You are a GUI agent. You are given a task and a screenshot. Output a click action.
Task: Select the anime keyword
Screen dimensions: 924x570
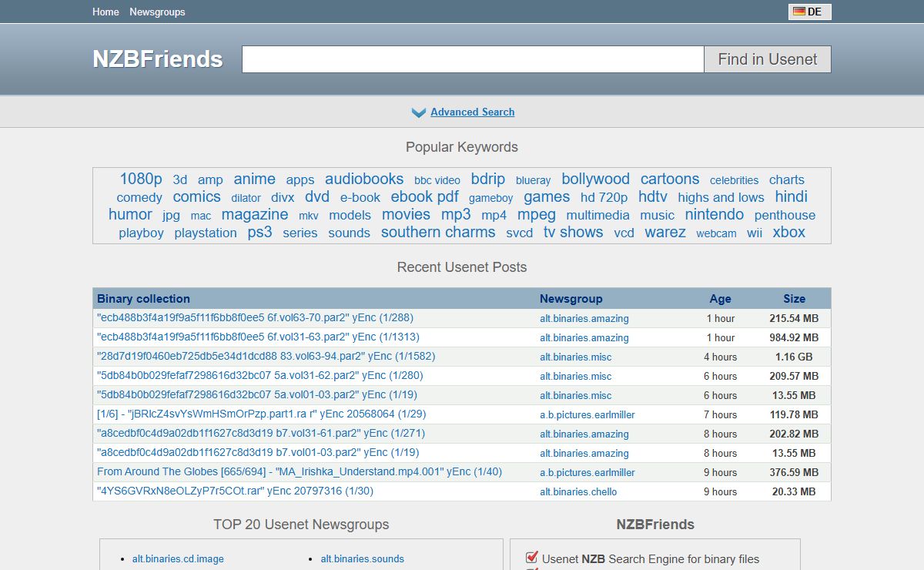pos(254,179)
